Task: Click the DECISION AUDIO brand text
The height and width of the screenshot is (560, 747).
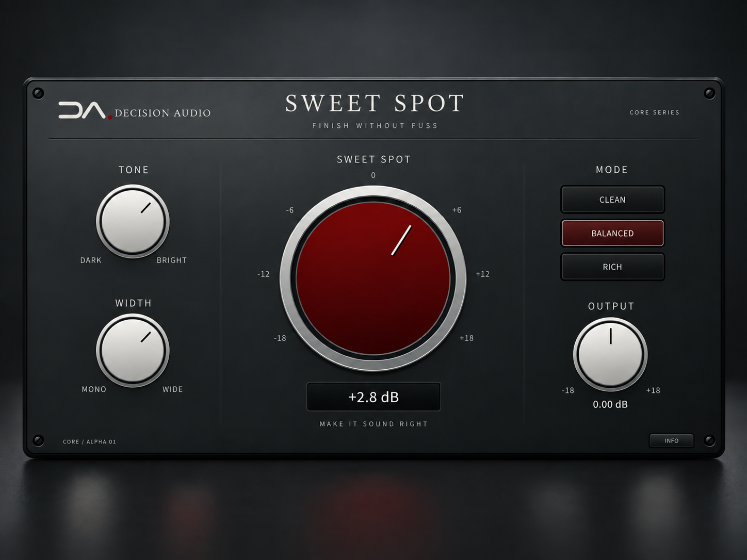Action: tap(163, 113)
